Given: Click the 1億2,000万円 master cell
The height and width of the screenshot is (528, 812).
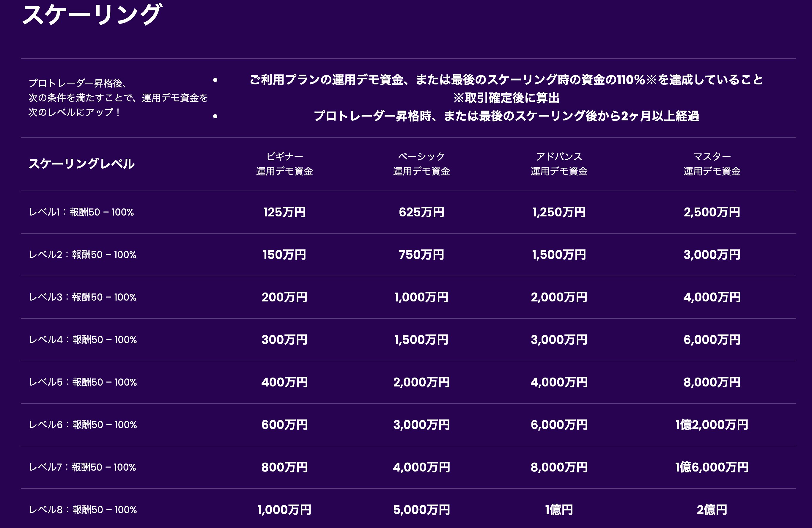Looking at the screenshot, I should pos(712,425).
